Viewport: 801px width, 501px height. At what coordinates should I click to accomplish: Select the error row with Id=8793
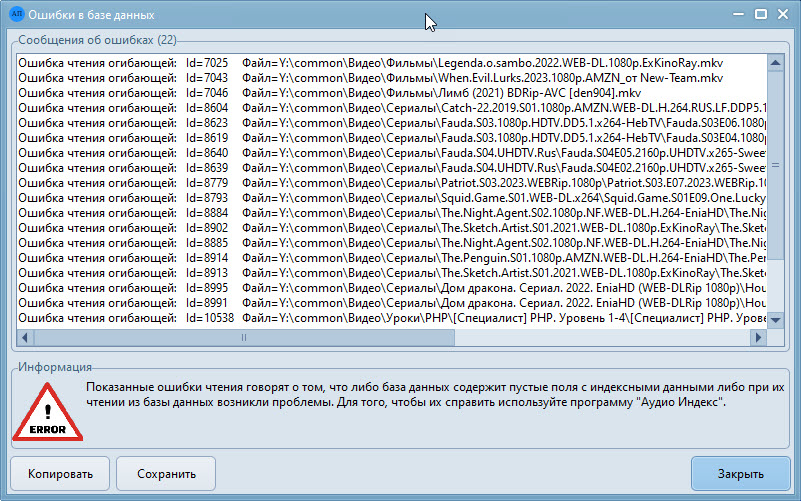(392, 198)
